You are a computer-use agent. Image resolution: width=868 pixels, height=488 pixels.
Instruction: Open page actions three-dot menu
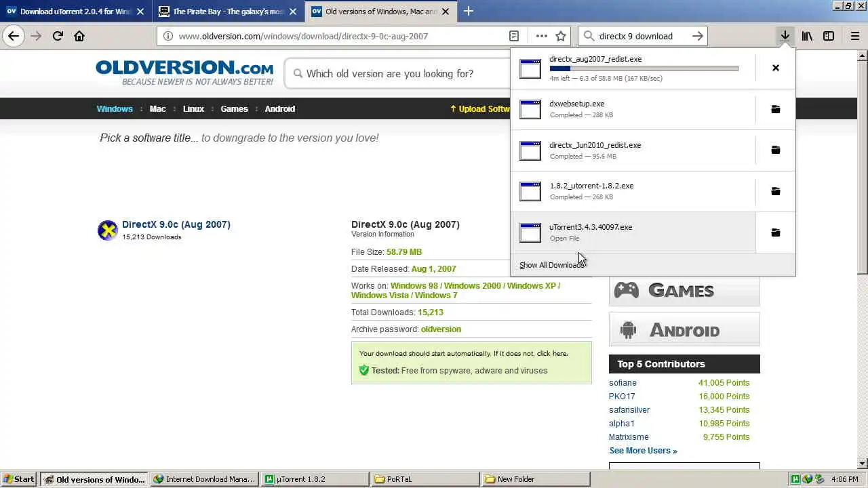pos(541,36)
